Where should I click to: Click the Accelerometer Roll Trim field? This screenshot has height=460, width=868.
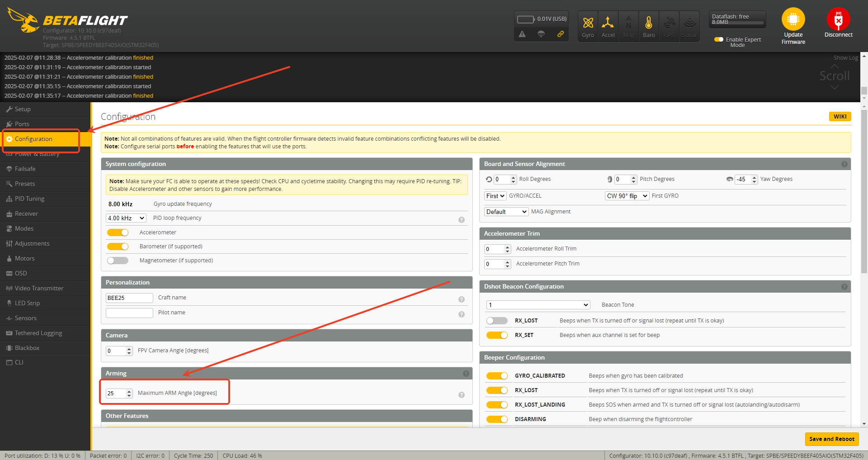pos(497,249)
